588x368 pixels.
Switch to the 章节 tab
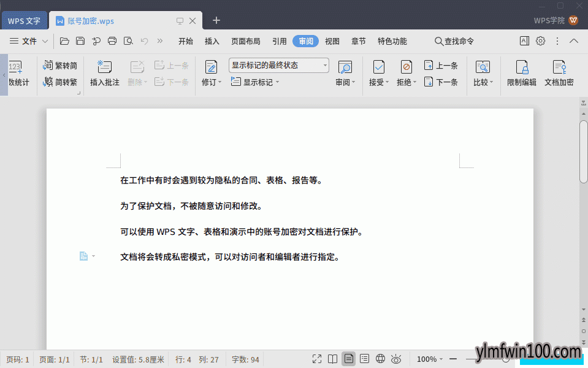point(358,41)
